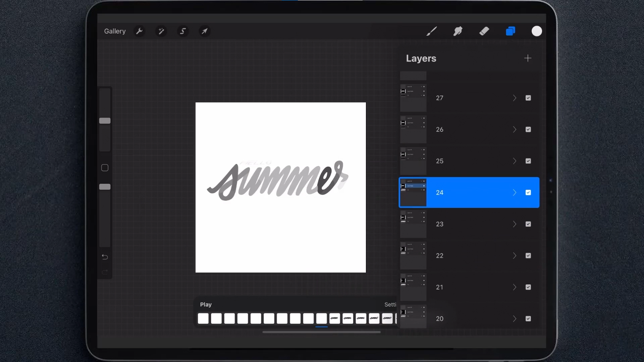The height and width of the screenshot is (362, 644).
Task: Select the Eraser tool
Action: coord(484,31)
